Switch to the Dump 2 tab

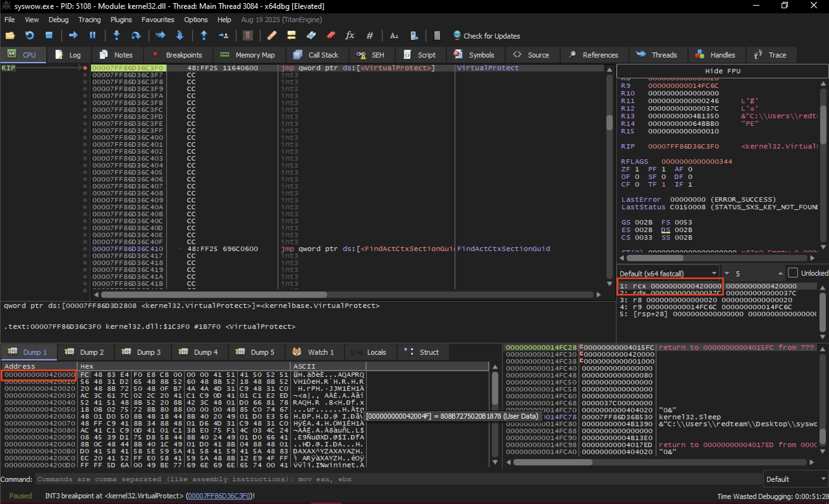pyautogui.click(x=85, y=352)
